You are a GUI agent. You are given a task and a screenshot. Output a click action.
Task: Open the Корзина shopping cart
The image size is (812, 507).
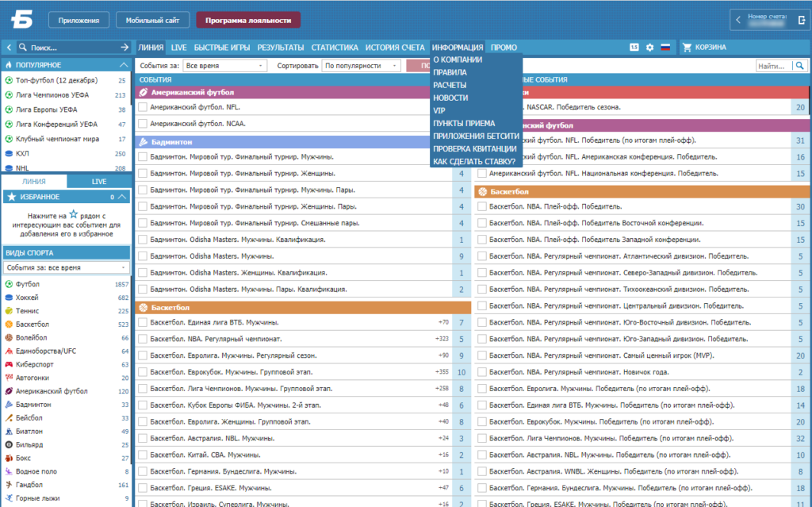(705, 47)
